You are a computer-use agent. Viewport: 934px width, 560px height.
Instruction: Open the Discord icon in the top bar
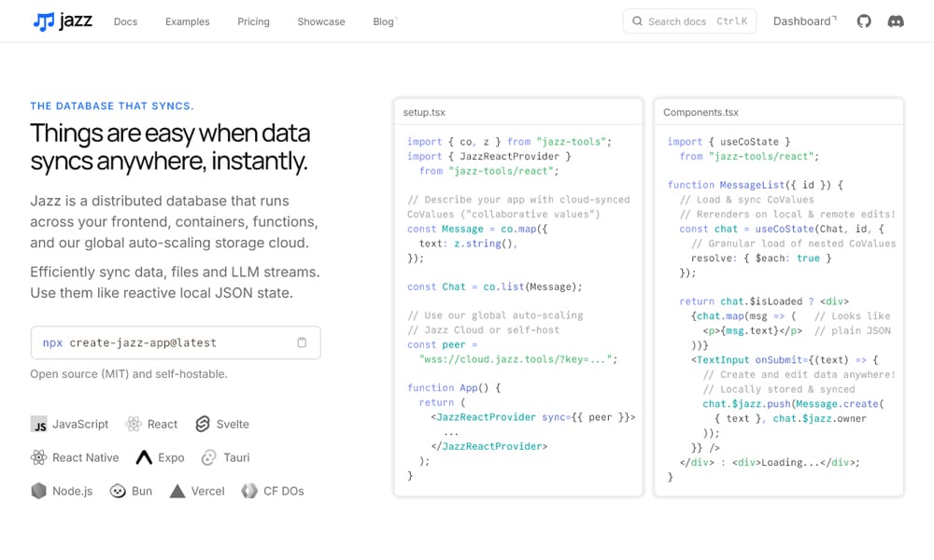[896, 21]
